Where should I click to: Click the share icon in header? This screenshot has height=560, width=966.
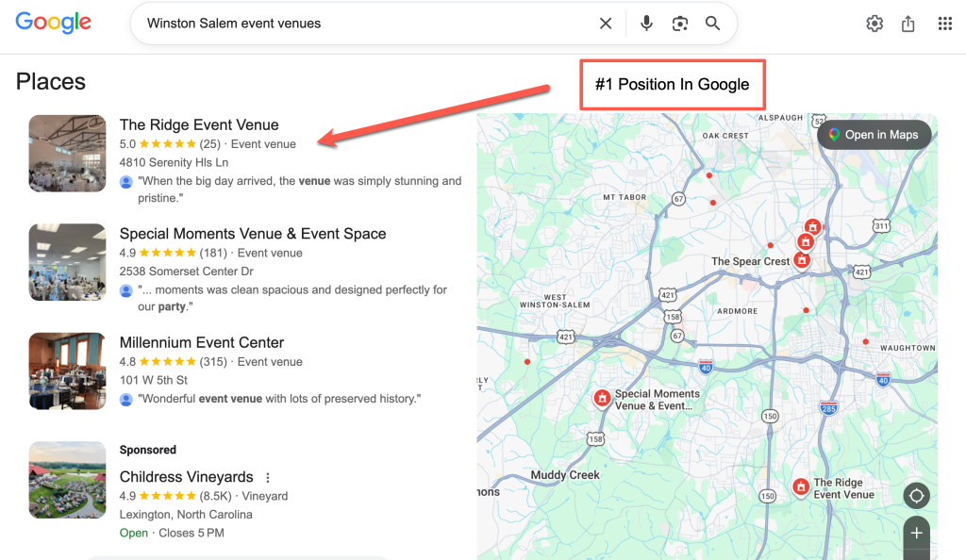pos(908,24)
